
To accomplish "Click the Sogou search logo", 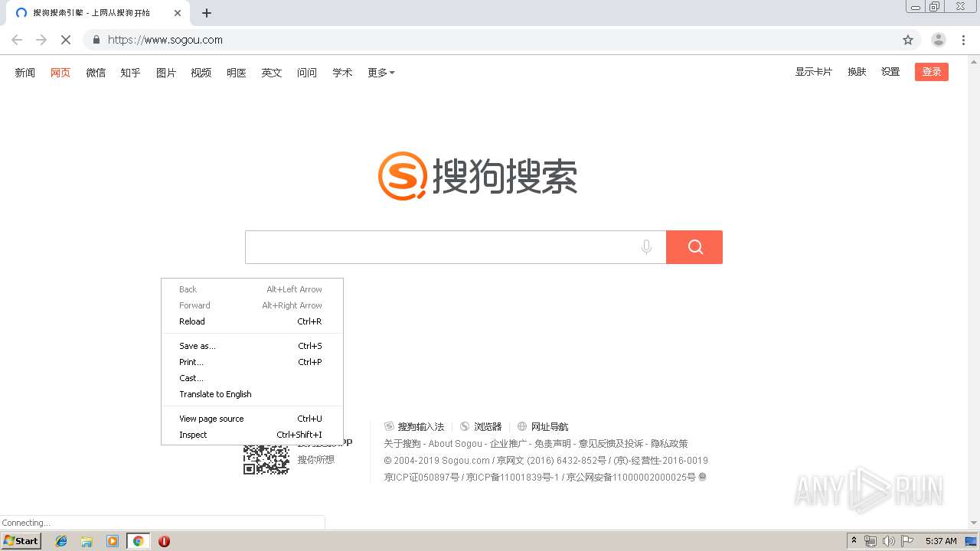I will click(478, 176).
